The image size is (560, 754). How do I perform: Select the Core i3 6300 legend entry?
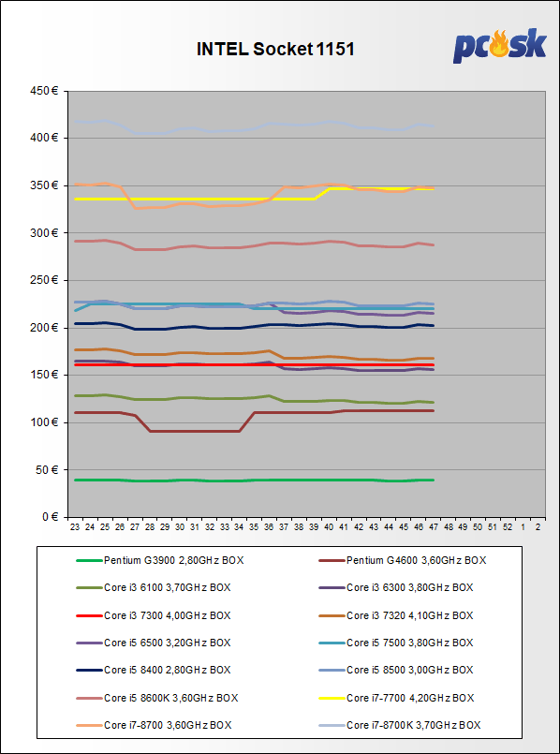pyautogui.click(x=396, y=587)
